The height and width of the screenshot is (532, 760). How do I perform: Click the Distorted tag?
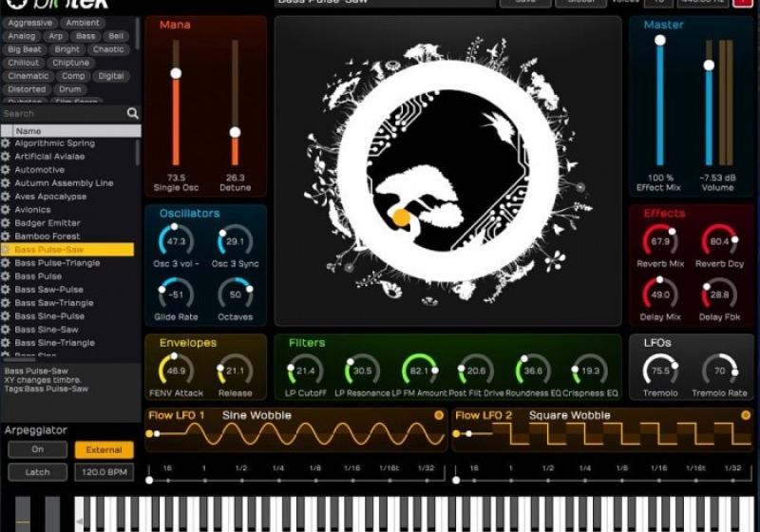coord(27,89)
